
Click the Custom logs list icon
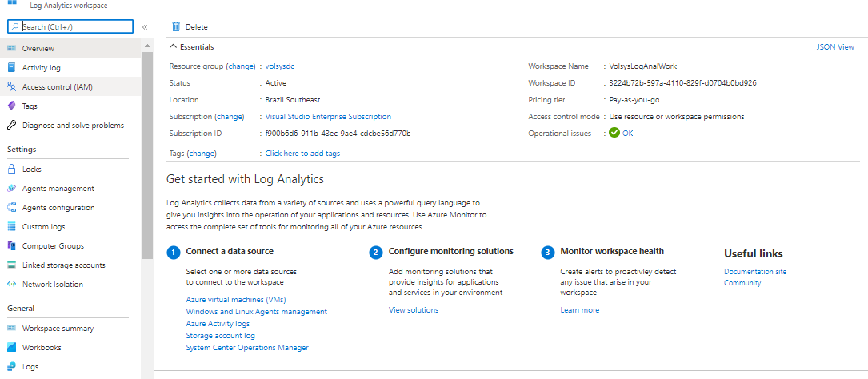[11, 227]
